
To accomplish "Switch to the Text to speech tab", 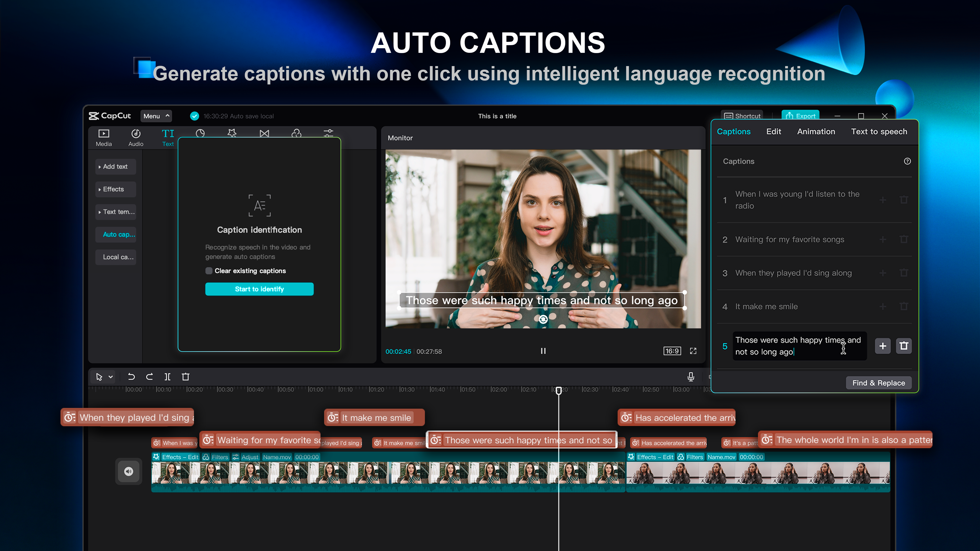I will [x=878, y=131].
